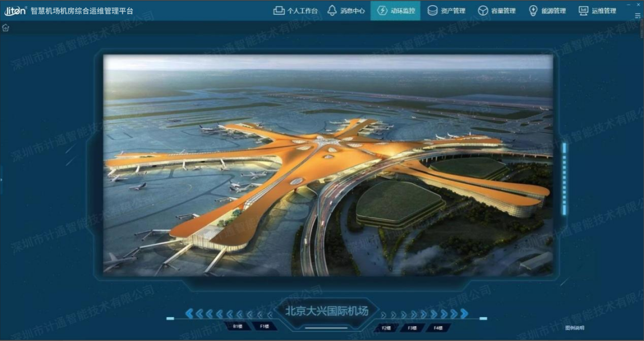644x341 pixels.
Task: Click the home icon below the logo
Action: tap(6, 28)
